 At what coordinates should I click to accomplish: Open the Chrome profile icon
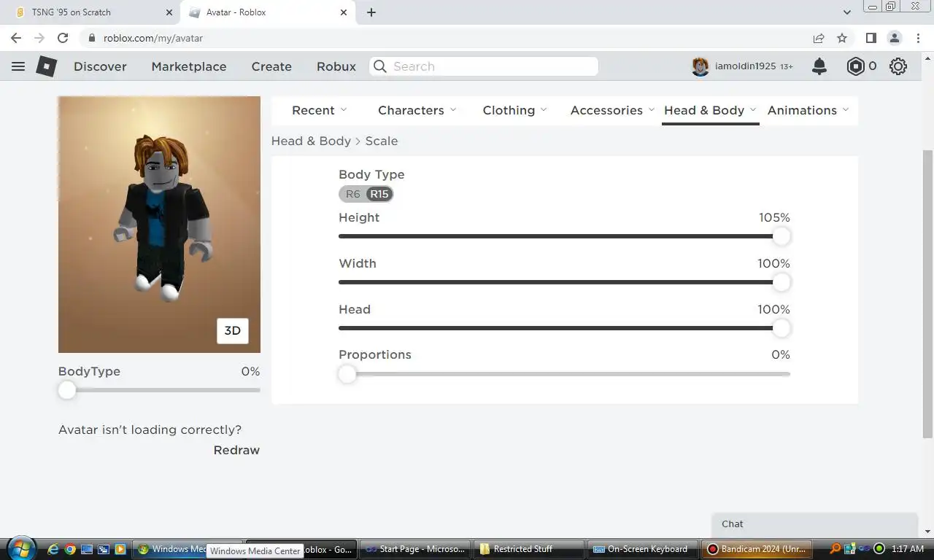pos(894,38)
